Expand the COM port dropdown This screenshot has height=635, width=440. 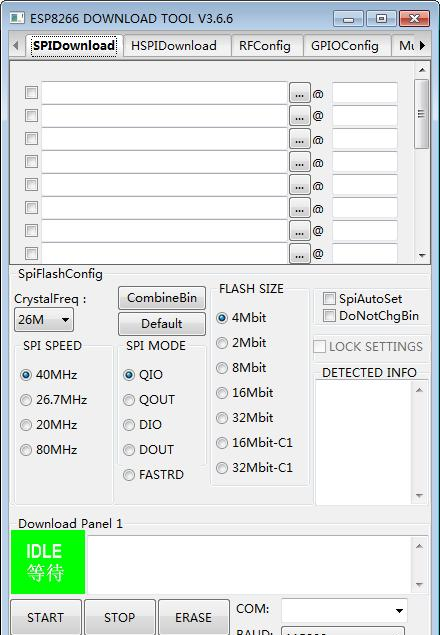(344, 610)
